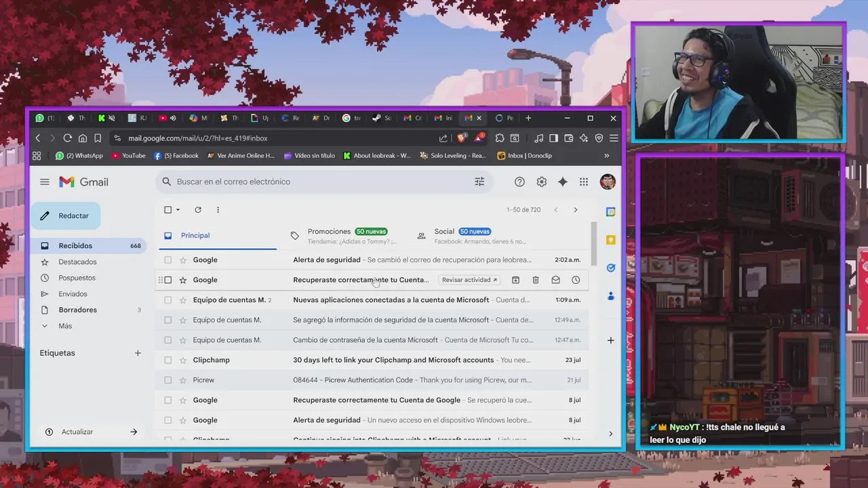This screenshot has width=868, height=488.
Task: Click Brave Rewards triangle icon
Action: click(480, 138)
